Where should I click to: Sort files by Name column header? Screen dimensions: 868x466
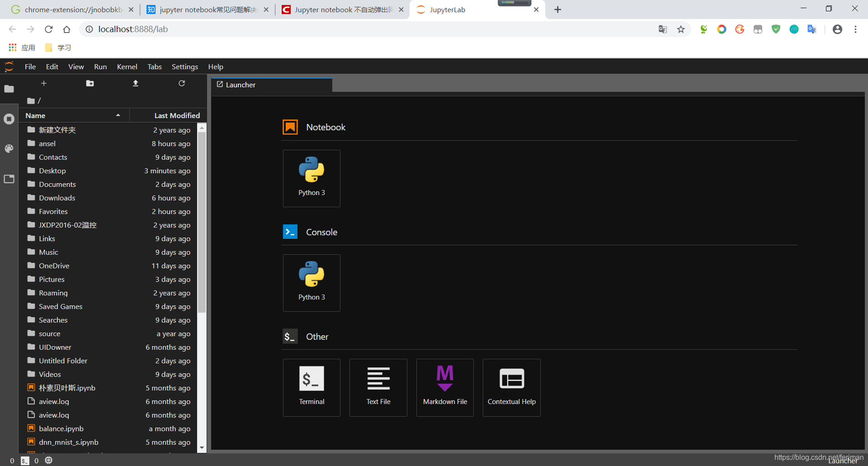tap(74, 115)
